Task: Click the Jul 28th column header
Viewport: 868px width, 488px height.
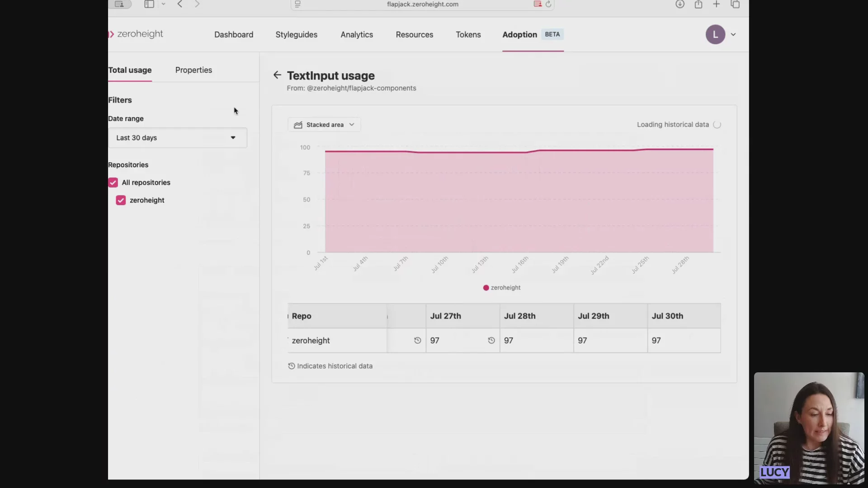Action: point(537,316)
